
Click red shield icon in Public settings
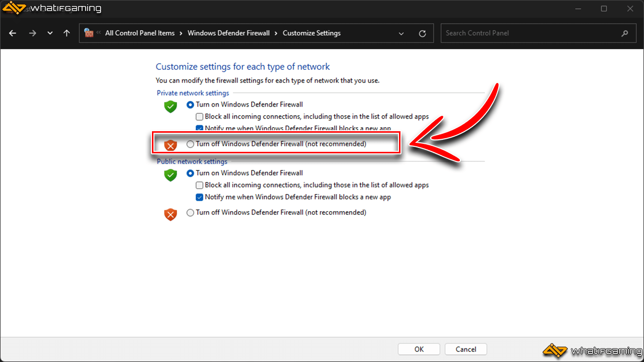coord(171,215)
